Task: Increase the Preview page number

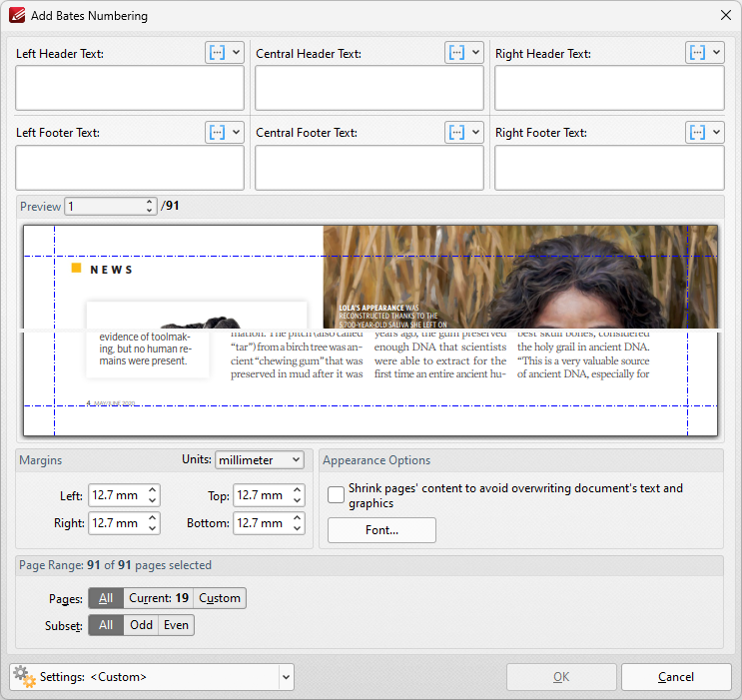Action: point(150,202)
